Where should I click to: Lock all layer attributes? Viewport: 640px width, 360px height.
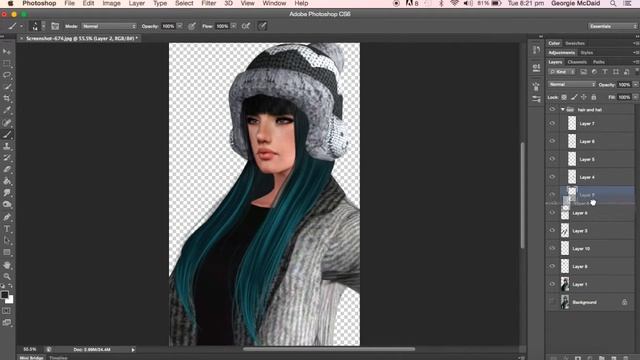594,97
